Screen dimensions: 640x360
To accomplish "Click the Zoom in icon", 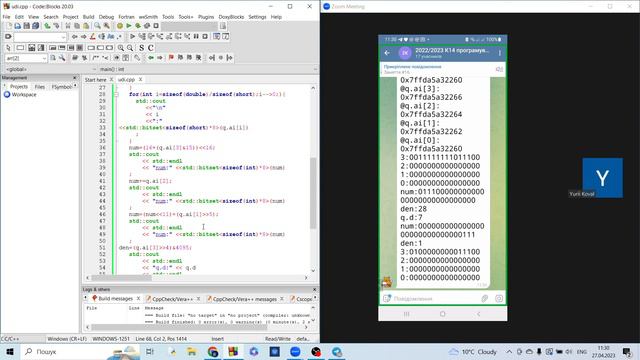I will pyautogui.click(x=120, y=48).
